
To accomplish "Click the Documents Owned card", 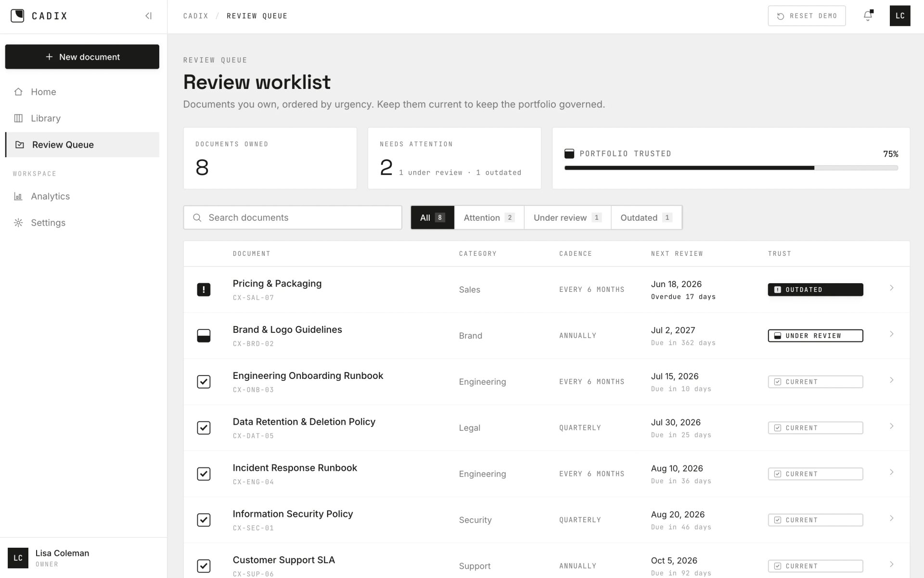I will [x=270, y=158].
